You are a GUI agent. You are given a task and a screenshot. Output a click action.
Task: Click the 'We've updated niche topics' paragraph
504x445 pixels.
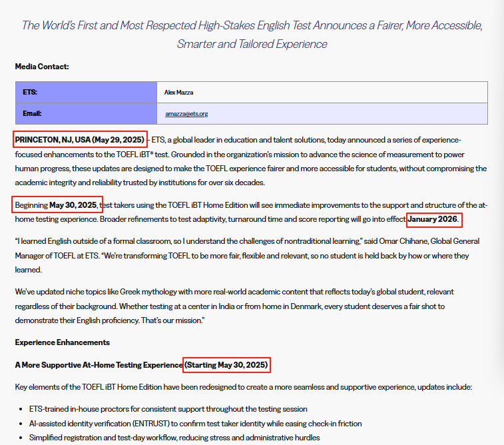[x=234, y=306]
